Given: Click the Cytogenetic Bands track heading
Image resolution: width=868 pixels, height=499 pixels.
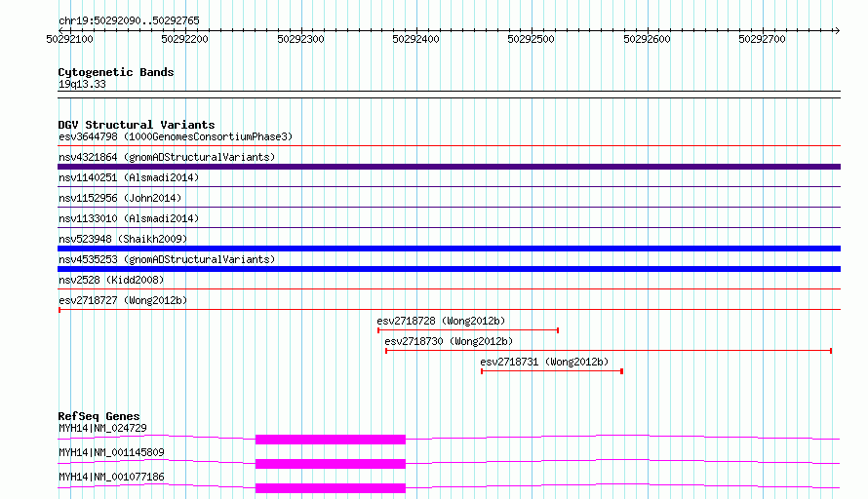Looking at the screenshot, I should tap(116, 72).
